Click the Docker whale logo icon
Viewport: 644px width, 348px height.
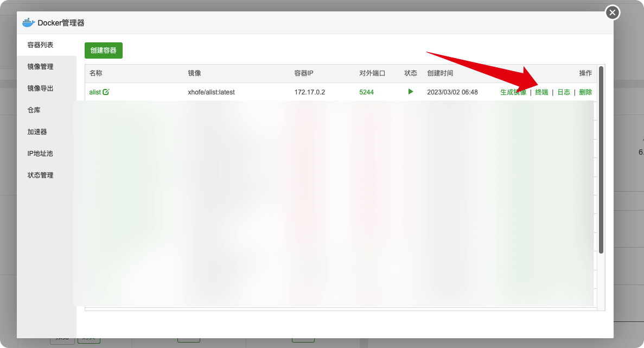pos(28,23)
